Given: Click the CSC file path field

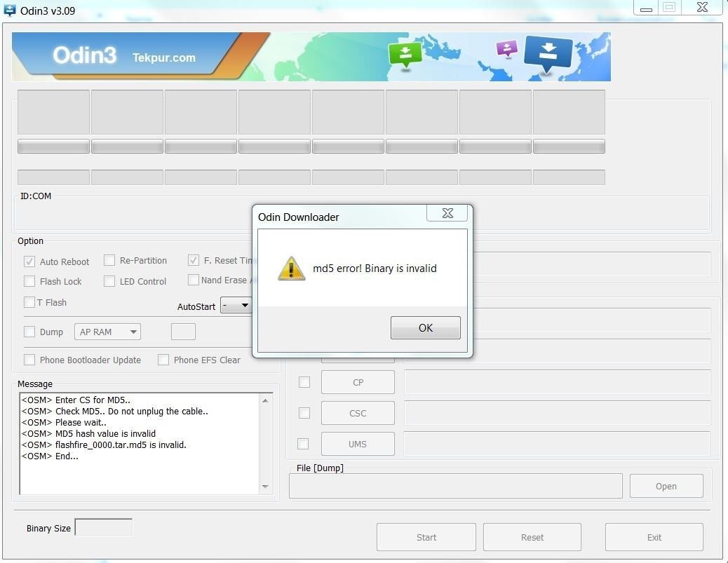Looking at the screenshot, I should pos(557,413).
